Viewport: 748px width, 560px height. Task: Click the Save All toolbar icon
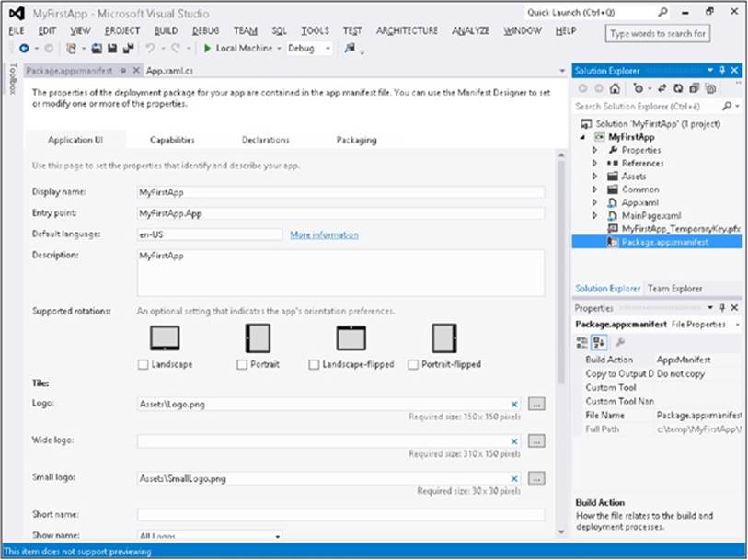pyautogui.click(x=128, y=48)
